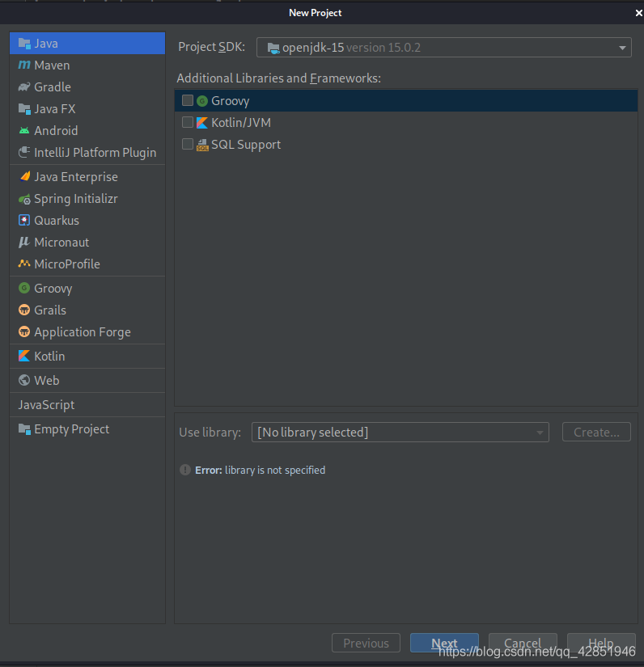Check the Kotlin/JVM framework option
This screenshot has height=667, width=644.
point(188,123)
